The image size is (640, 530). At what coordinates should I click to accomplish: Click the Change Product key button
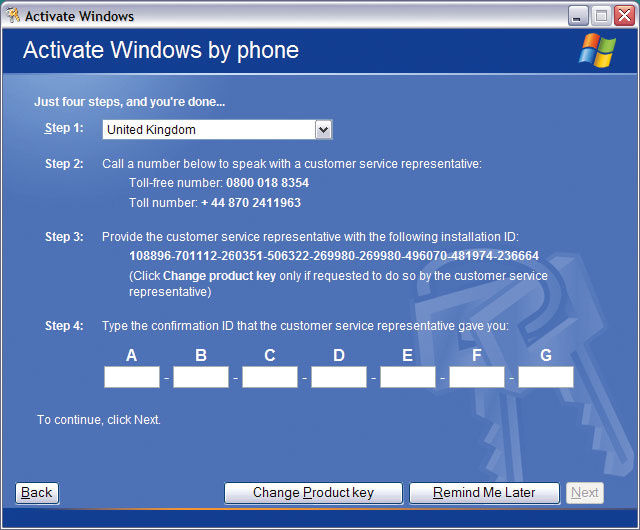pos(313,493)
